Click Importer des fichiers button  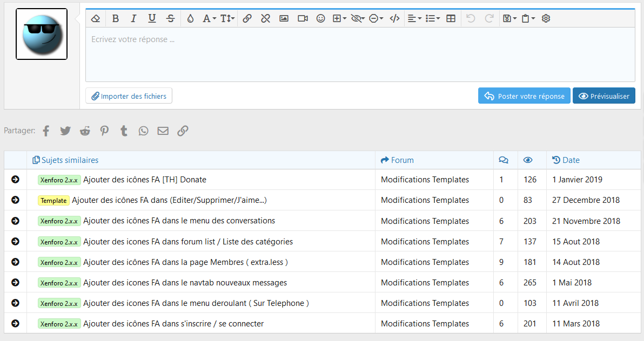(x=129, y=96)
